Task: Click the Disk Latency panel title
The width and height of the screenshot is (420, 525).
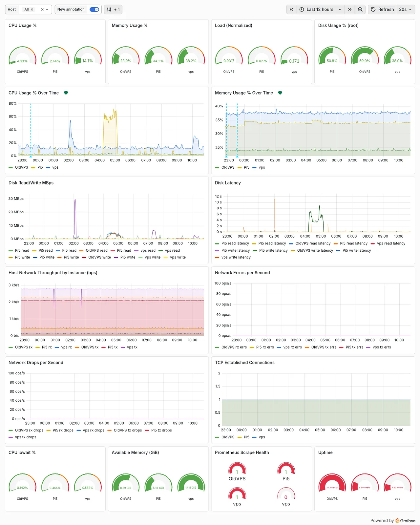Action: pos(228,183)
